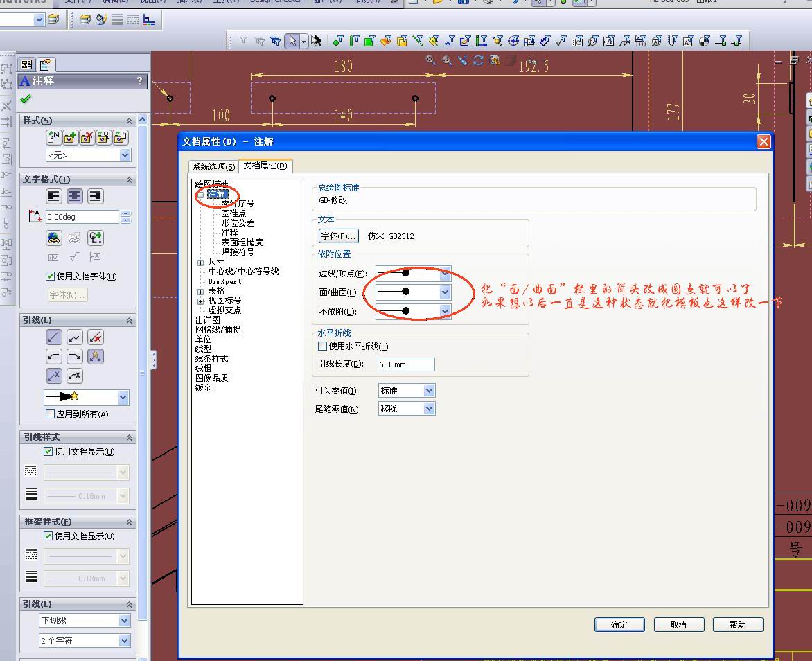Toggle the solid bodies selection filter
The height and width of the screenshot is (661, 812).
click(x=401, y=40)
